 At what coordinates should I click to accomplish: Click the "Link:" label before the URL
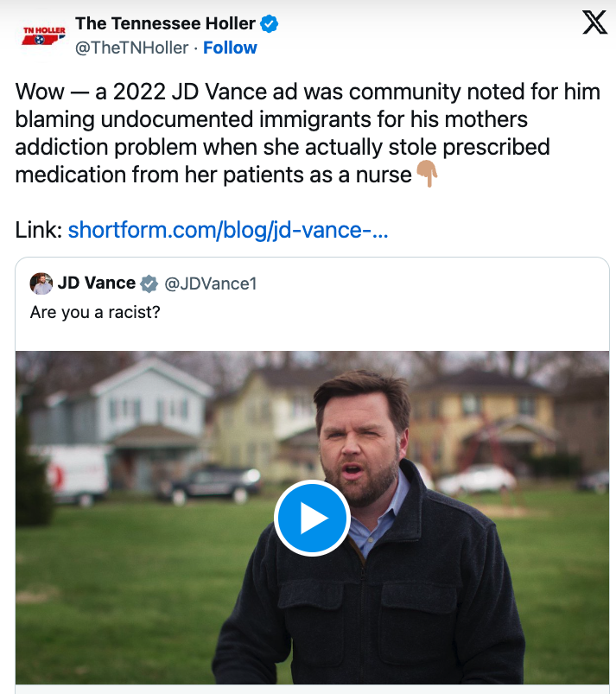pos(39,231)
